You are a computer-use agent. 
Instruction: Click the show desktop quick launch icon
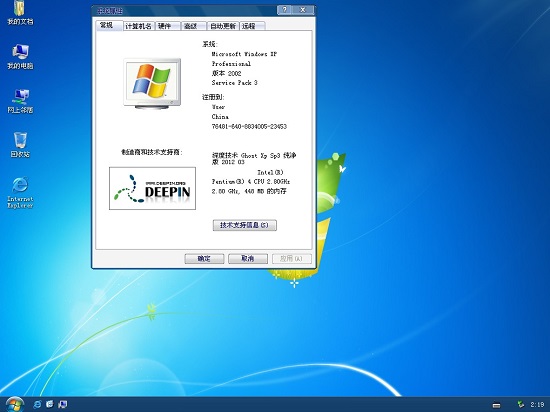click(50, 404)
